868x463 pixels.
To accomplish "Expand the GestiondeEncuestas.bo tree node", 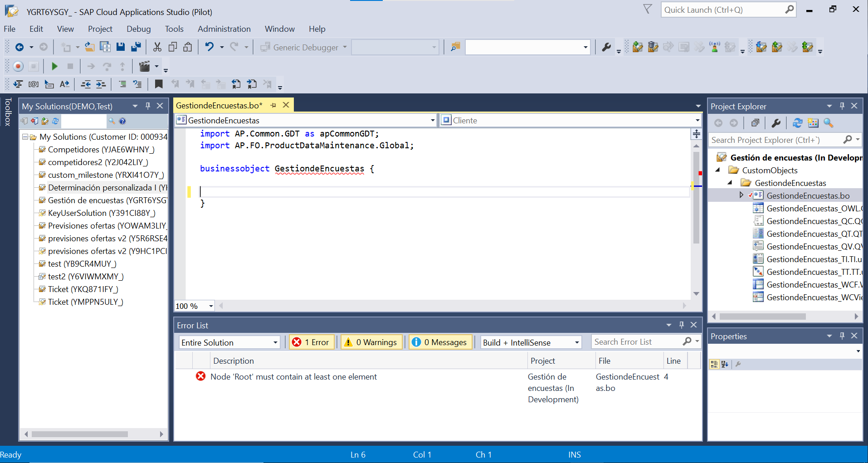I will click(x=741, y=195).
